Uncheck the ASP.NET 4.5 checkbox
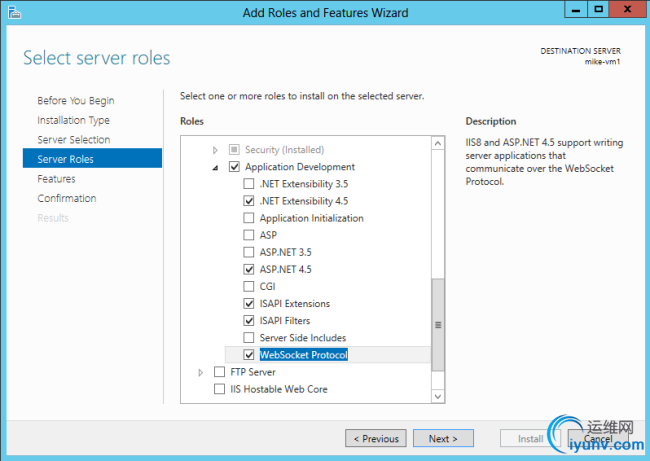 [x=249, y=269]
